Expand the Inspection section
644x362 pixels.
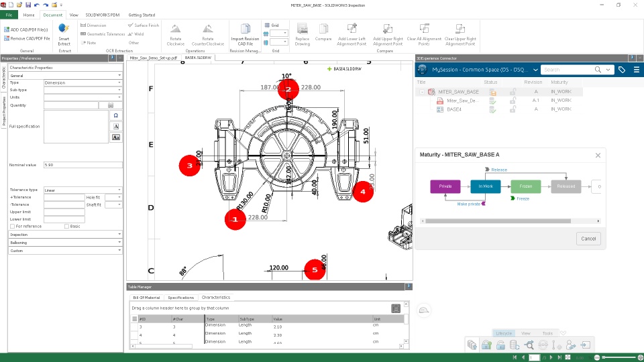pos(65,235)
